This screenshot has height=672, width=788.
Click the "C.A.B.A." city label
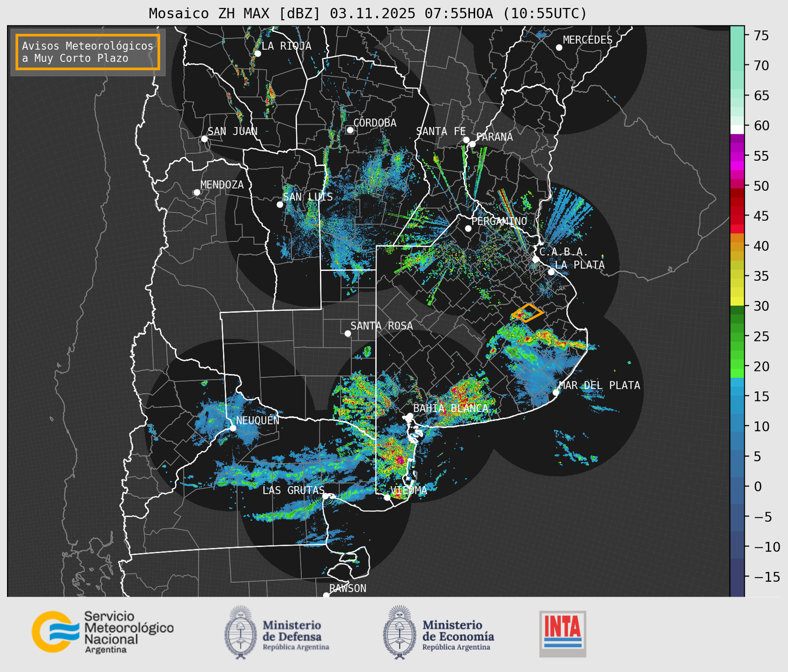pyautogui.click(x=564, y=252)
